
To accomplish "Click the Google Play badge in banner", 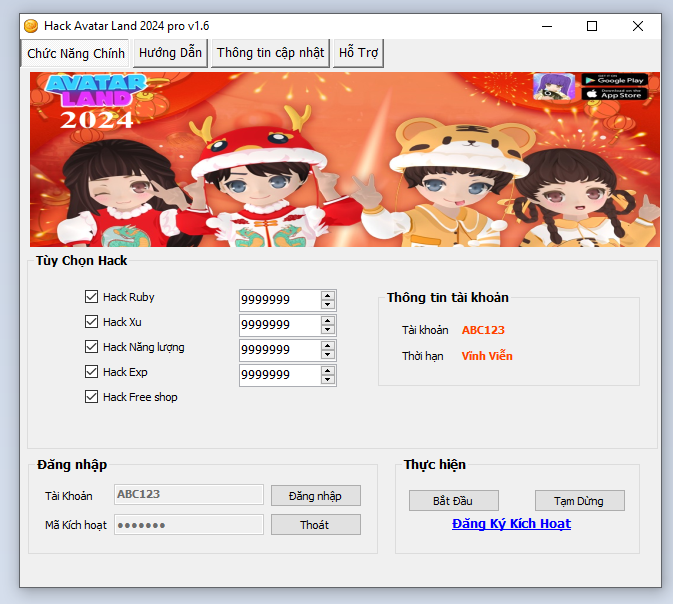I will [615, 80].
